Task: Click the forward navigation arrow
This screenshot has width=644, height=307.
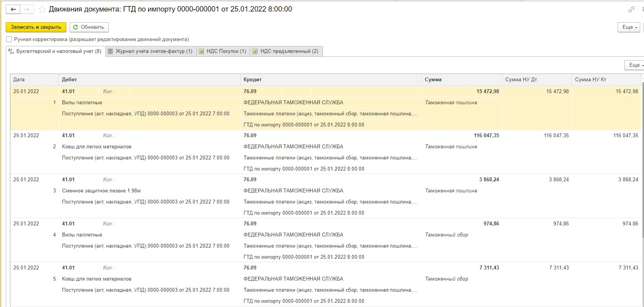Action: 27,9
